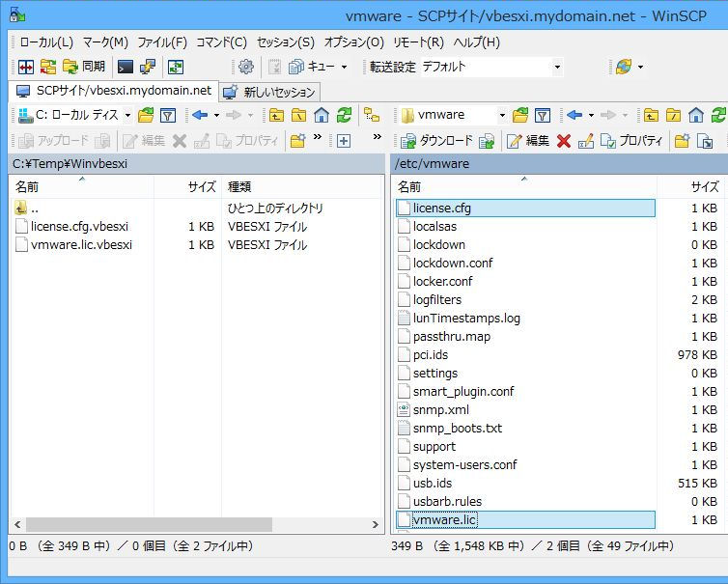This screenshot has width=728, height=584.
Task: Click the キュー queue button
Action: (x=312, y=67)
